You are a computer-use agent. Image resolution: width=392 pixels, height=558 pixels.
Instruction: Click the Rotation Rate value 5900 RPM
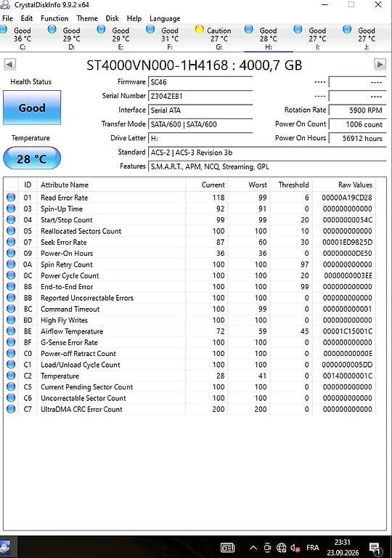(357, 110)
